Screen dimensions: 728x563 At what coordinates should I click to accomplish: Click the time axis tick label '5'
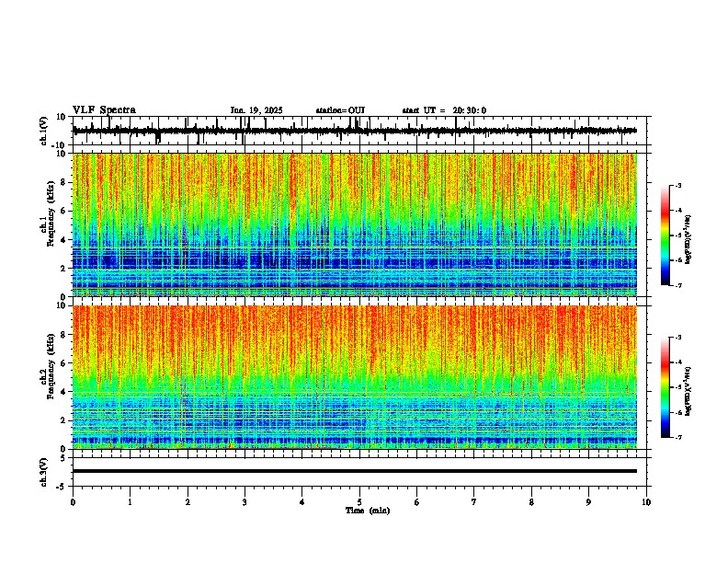(x=359, y=502)
